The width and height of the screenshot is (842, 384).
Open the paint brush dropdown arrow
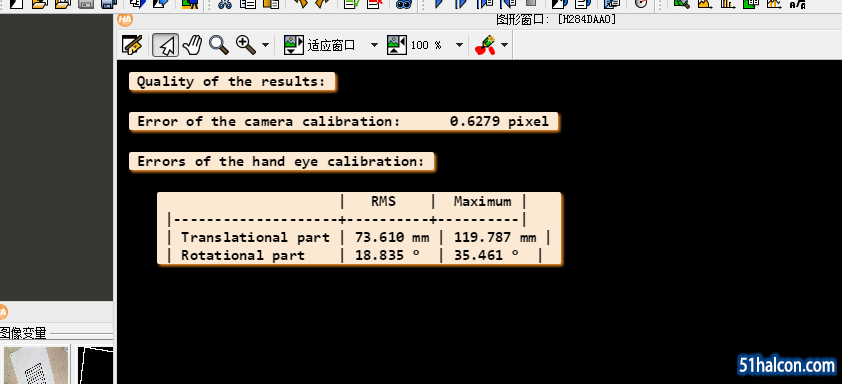point(504,45)
